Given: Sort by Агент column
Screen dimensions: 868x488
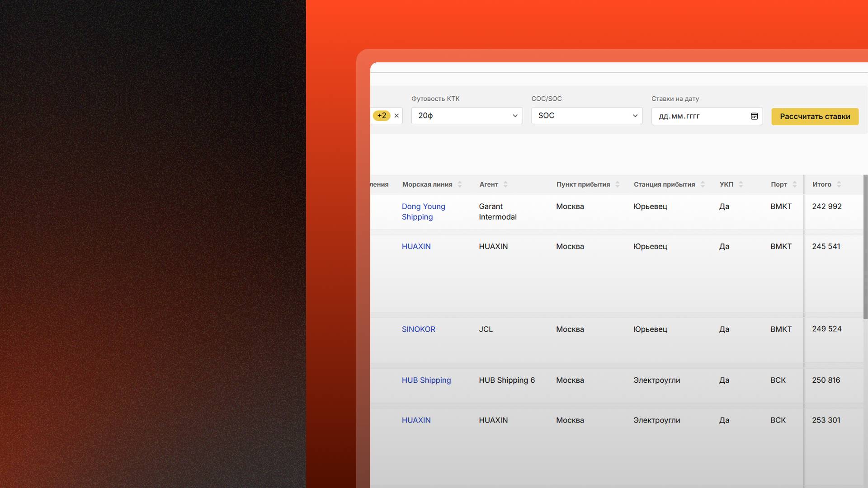Looking at the screenshot, I should coord(505,184).
